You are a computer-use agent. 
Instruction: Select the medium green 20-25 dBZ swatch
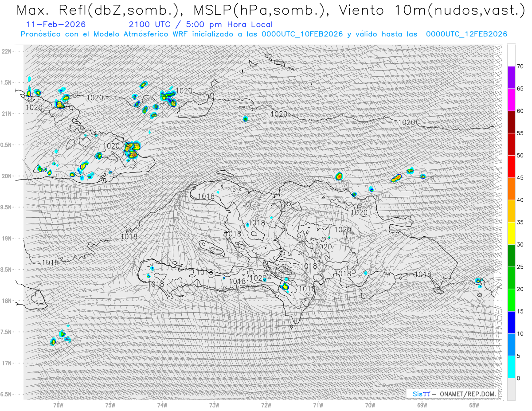click(x=511, y=278)
